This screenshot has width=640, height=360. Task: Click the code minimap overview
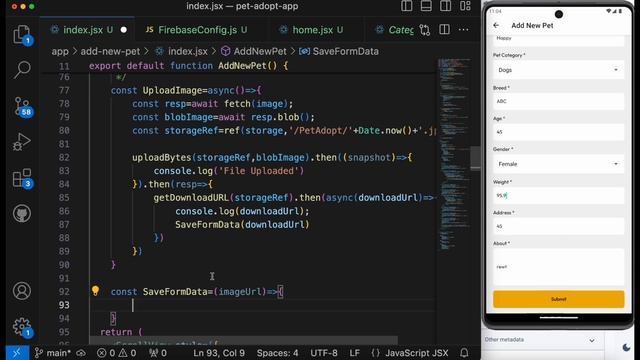click(x=453, y=155)
